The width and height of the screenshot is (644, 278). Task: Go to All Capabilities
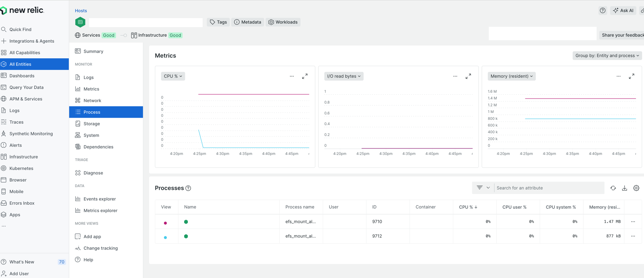click(x=25, y=52)
